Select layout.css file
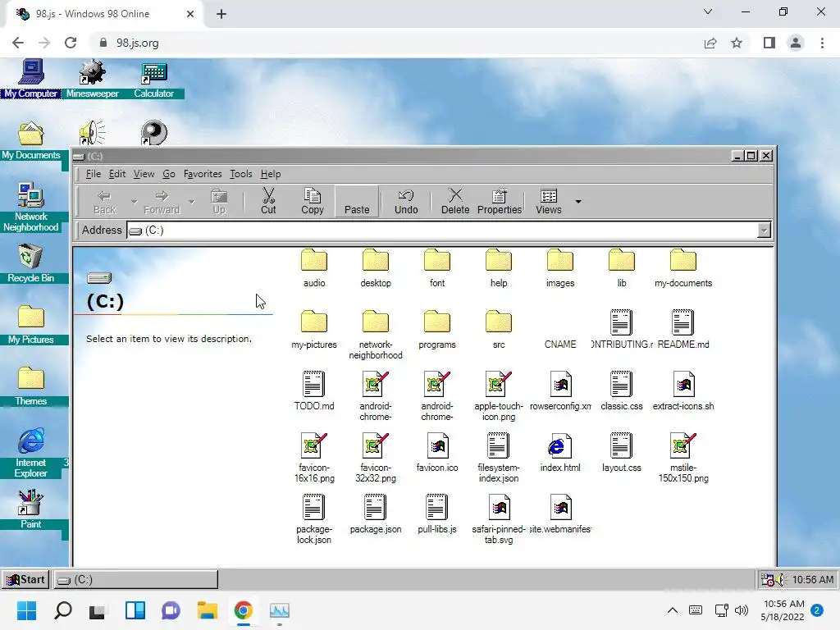This screenshot has width=840, height=630. [622, 453]
